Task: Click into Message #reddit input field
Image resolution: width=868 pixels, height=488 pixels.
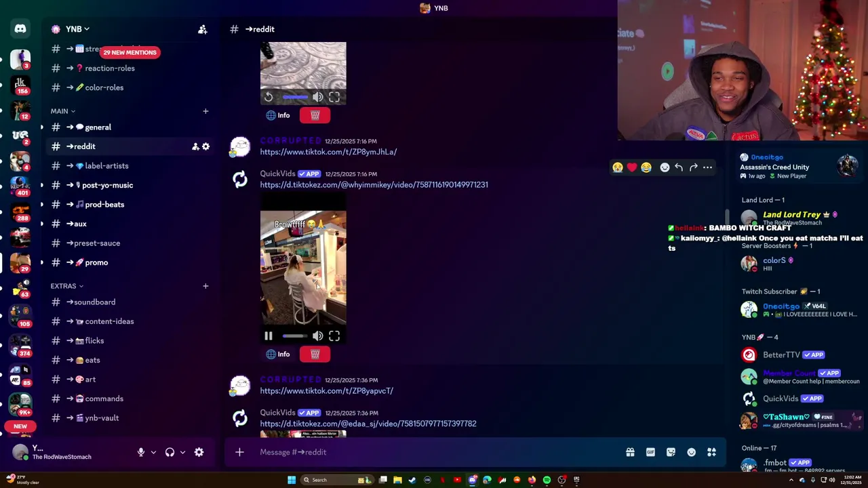Action: [x=434, y=452]
